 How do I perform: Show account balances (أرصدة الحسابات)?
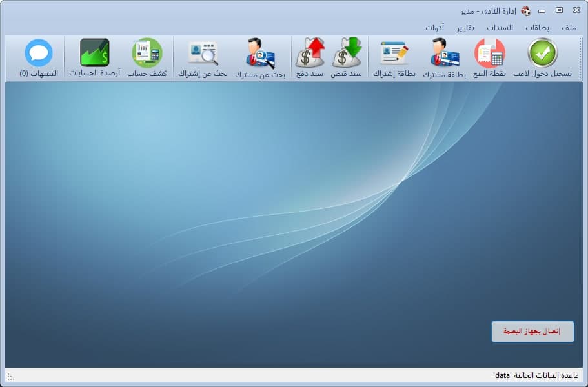(94, 58)
